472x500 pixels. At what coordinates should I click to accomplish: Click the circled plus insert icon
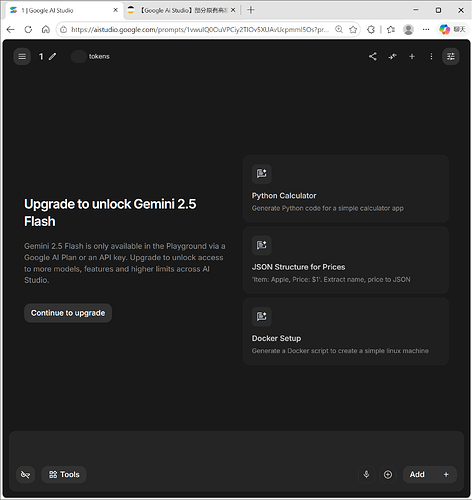388,474
